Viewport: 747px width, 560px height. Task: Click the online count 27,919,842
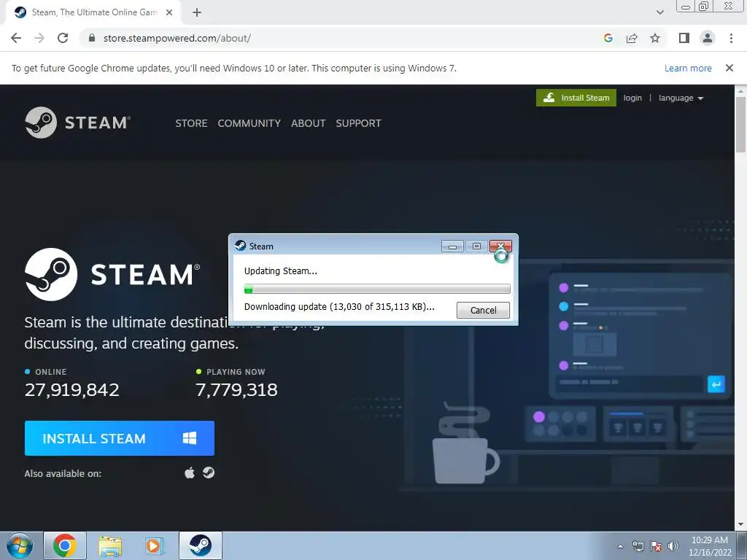(72, 389)
